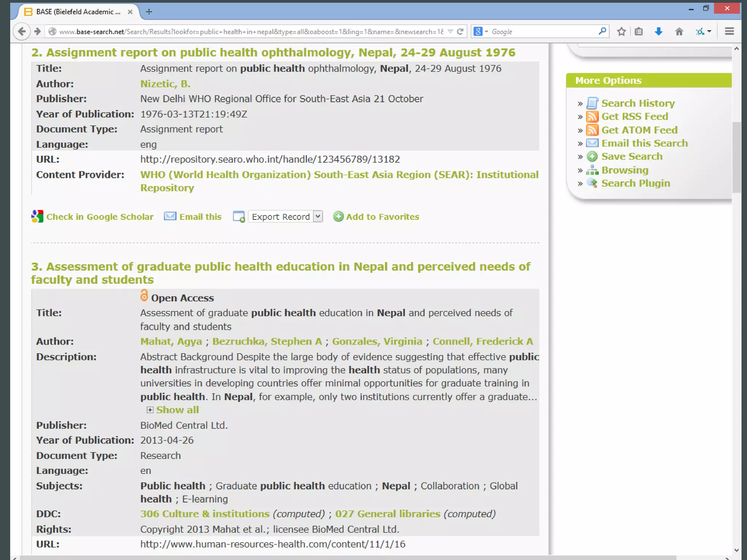Image resolution: width=747 pixels, height=560 pixels.
Task: Open URL history dropdown arrow
Action: [450, 32]
